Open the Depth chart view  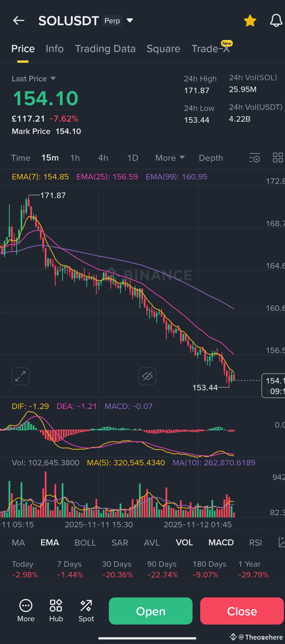211,158
